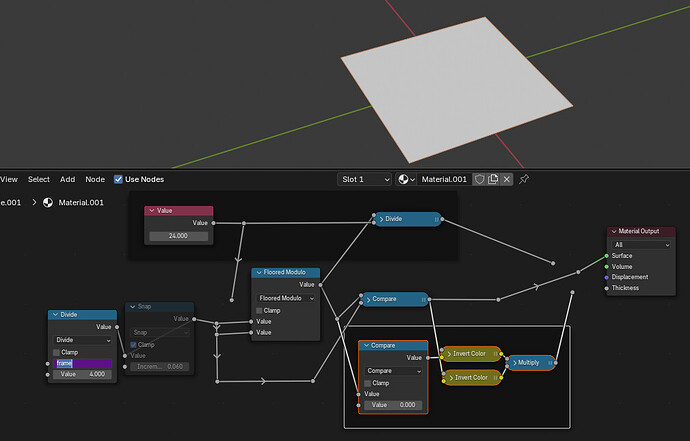Collapse the Material Output node chevron

click(x=614, y=231)
